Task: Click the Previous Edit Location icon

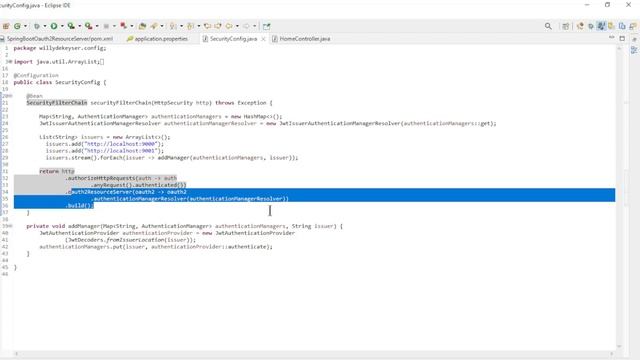Action: click(x=207, y=26)
